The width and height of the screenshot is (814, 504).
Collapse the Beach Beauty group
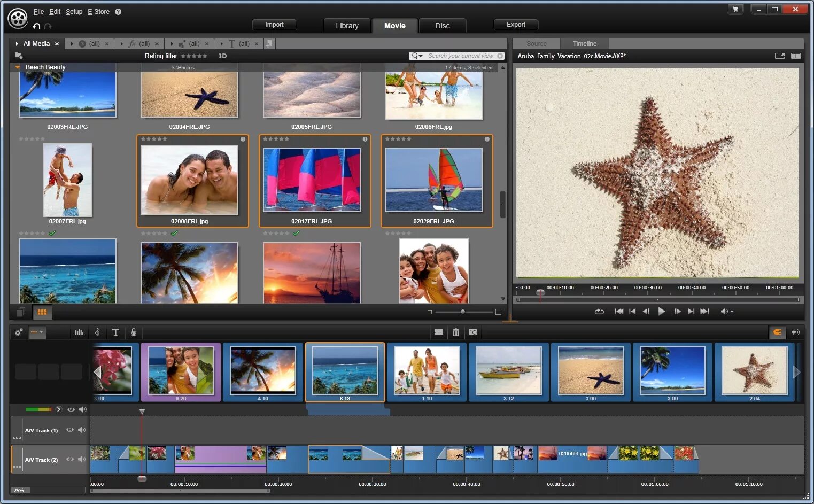click(x=18, y=67)
